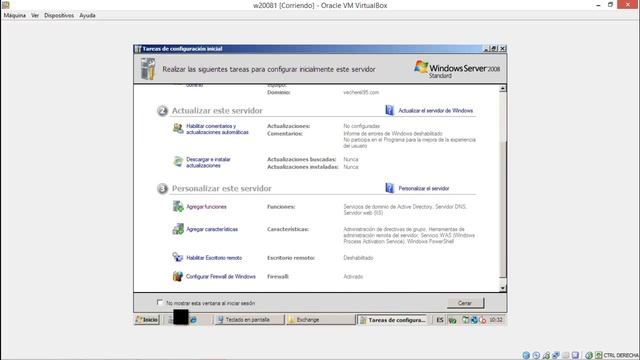Click the 'Activado' firewall value
This screenshot has width=640, height=360.
pos(353,277)
